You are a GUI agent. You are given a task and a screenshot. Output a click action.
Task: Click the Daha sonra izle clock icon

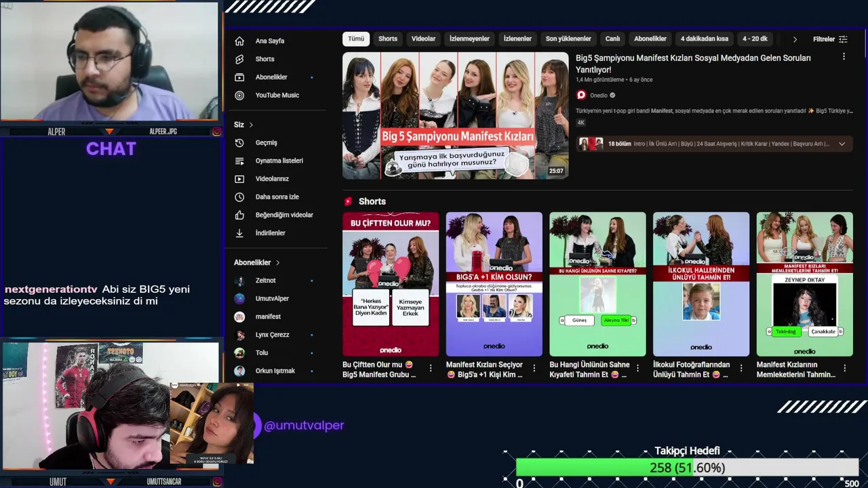point(239,197)
